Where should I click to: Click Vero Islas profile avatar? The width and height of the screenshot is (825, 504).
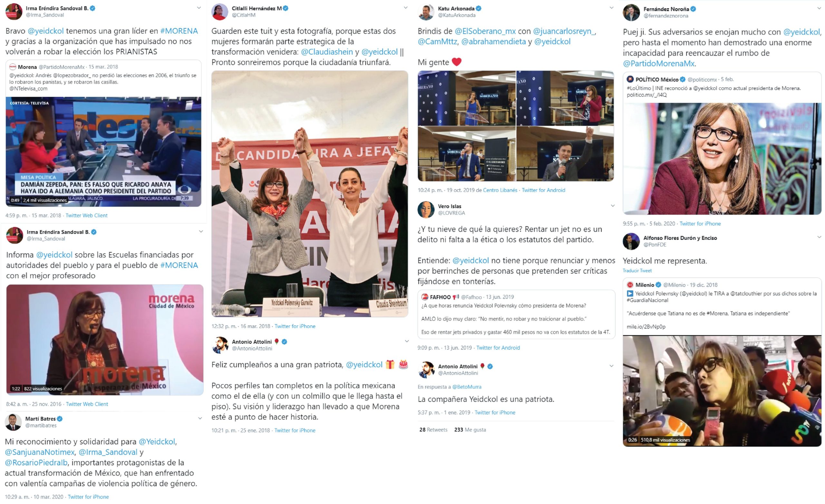click(x=426, y=210)
